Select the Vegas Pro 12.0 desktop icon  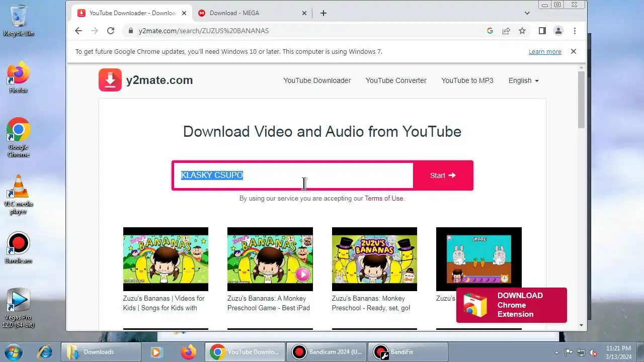19,308
